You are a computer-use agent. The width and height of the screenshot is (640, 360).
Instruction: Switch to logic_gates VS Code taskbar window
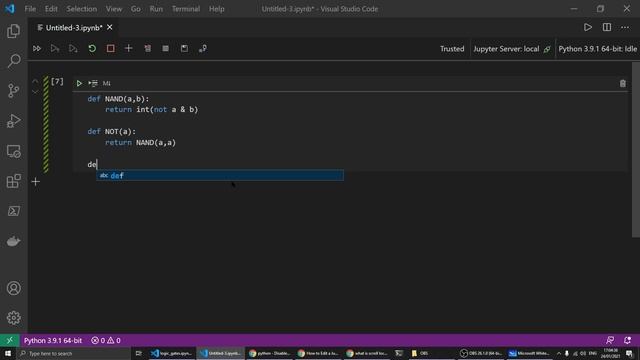171,353
